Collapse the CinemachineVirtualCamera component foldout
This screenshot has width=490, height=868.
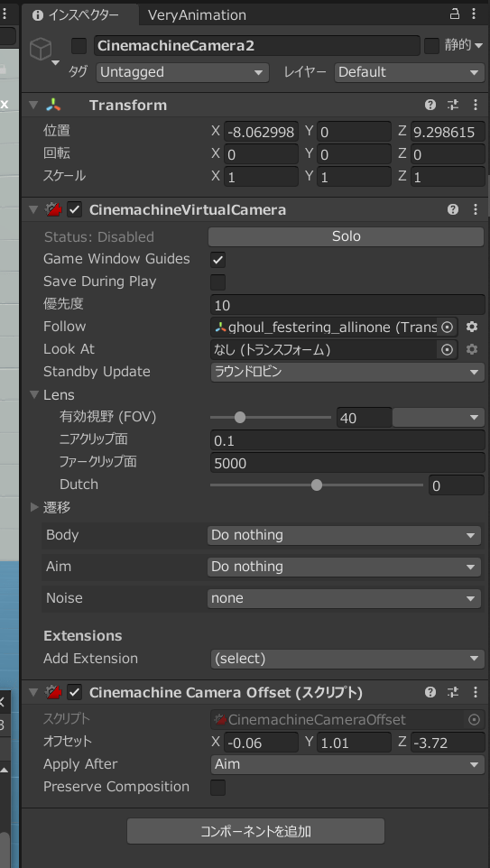coord(33,210)
